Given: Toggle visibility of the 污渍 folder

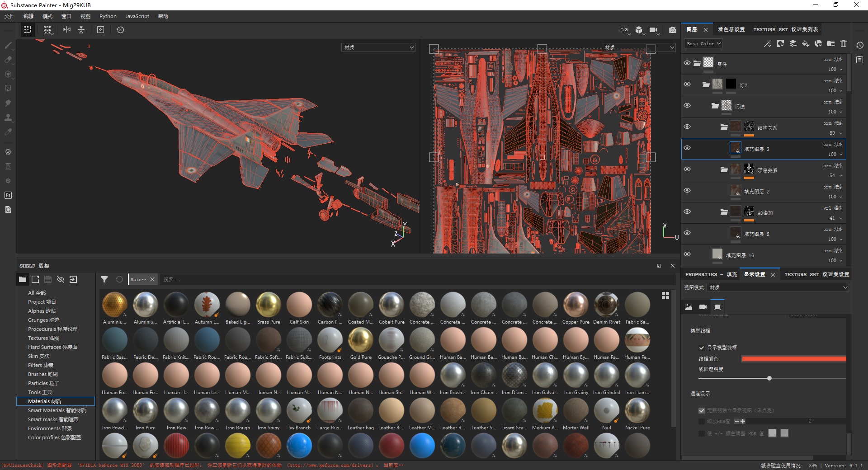Looking at the screenshot, I should (687, 106).
